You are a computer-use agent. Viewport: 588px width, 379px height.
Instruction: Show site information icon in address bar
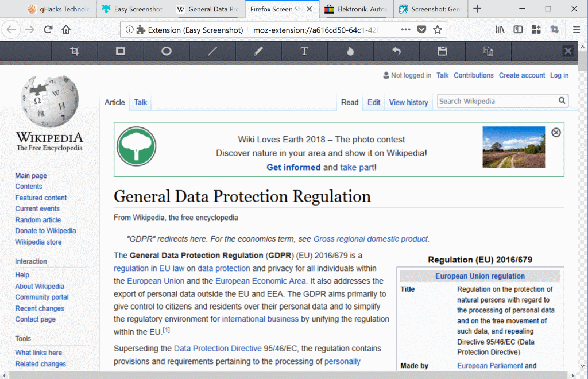click(129, 30)
